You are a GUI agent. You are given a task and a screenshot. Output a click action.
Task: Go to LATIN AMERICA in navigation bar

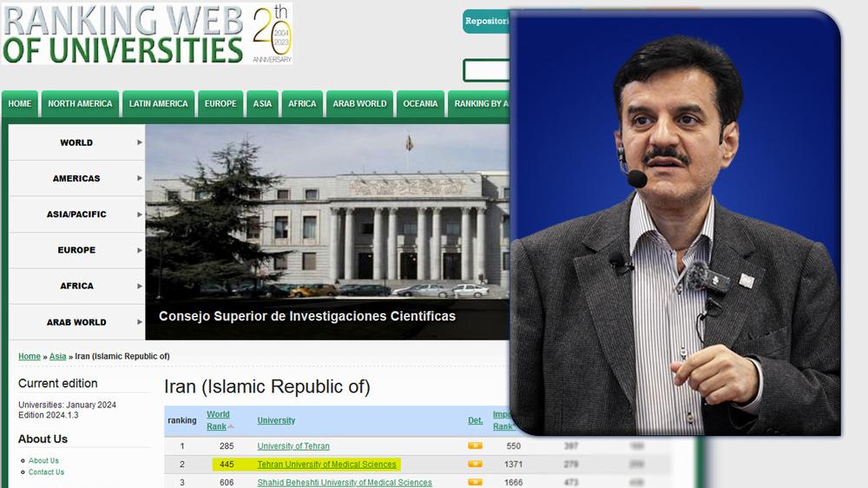pyautogui.click(x=158, y=104)
